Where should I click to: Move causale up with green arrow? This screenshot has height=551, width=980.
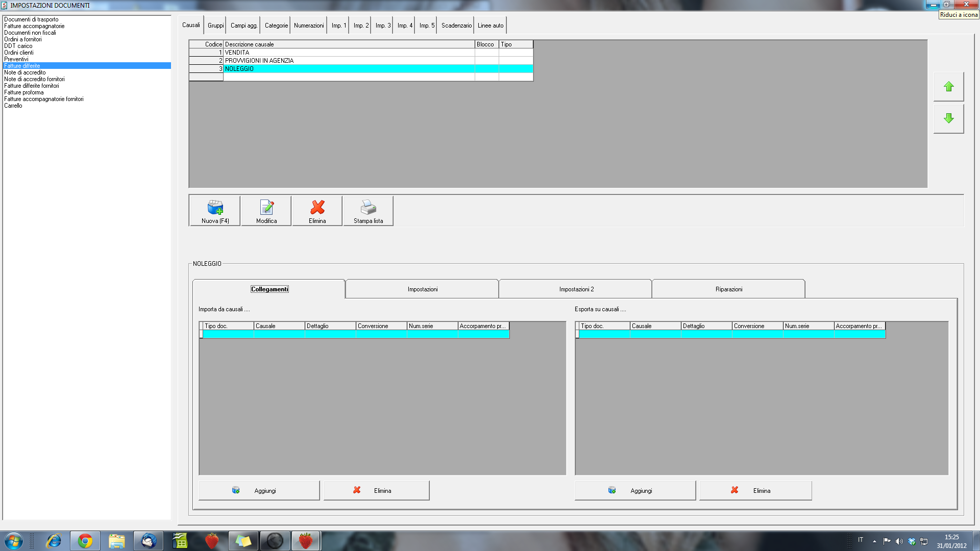[948, 87]
